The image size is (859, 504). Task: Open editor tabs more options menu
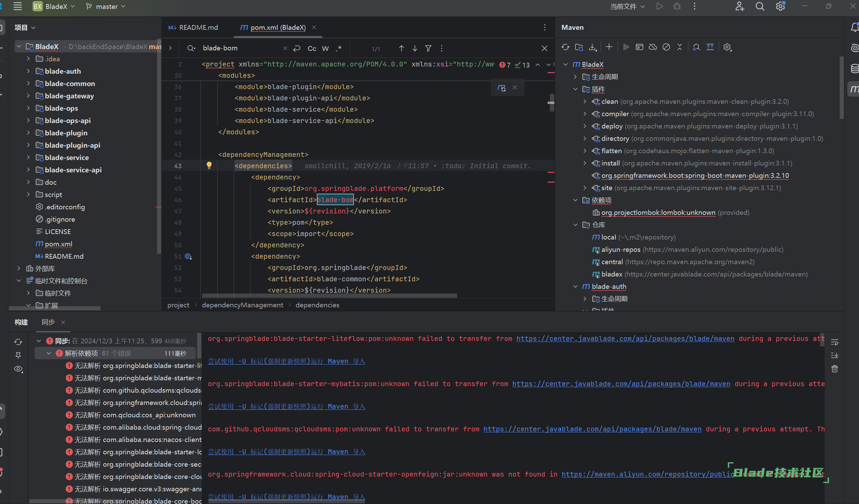(x=545, y=27)
